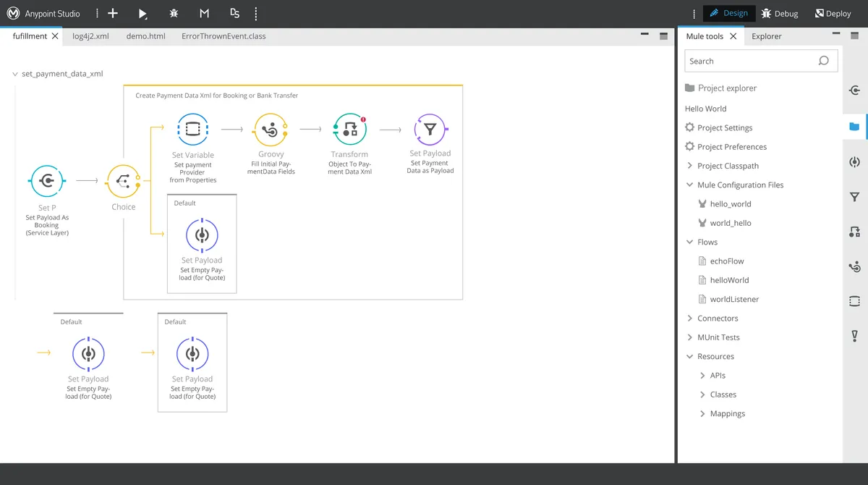Expand the Connectors tree node
The width and height of the screenshot is (868, 485).
point(690,319)
